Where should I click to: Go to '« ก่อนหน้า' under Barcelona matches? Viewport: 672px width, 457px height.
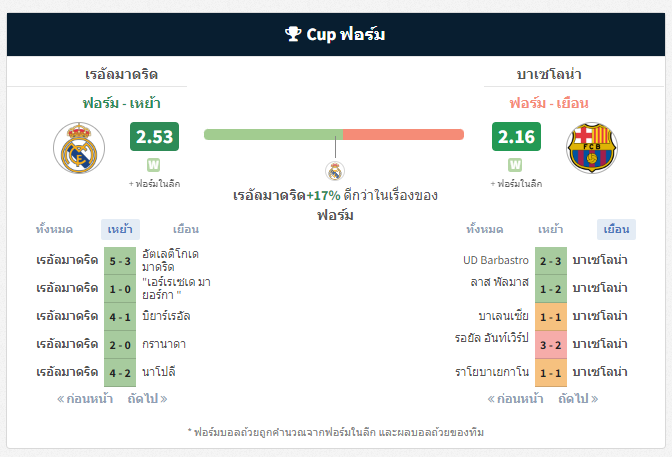point(515,399)
